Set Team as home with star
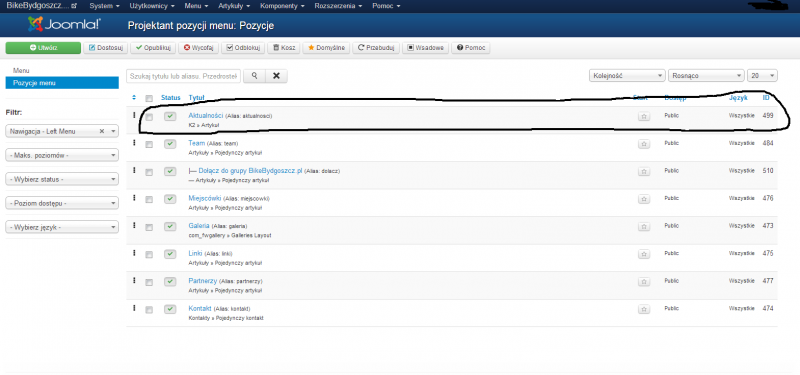 point(644,144)
